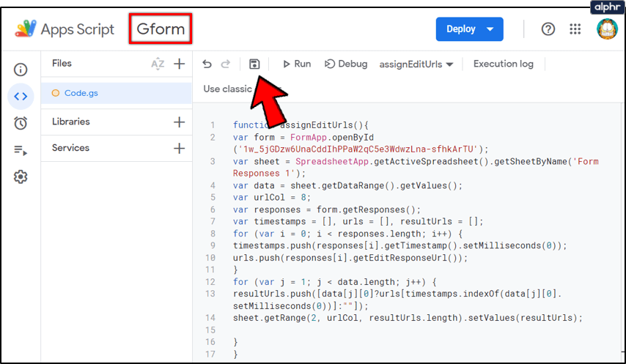Save the project with floppy icon
626x364 pixels.
[x=254, y=64]
